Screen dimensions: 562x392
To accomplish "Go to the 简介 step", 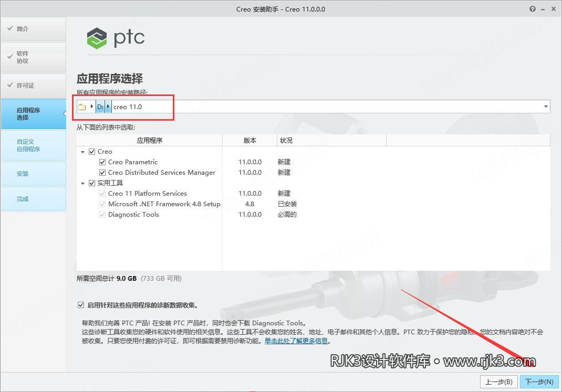I will click(x=33, y=29).
